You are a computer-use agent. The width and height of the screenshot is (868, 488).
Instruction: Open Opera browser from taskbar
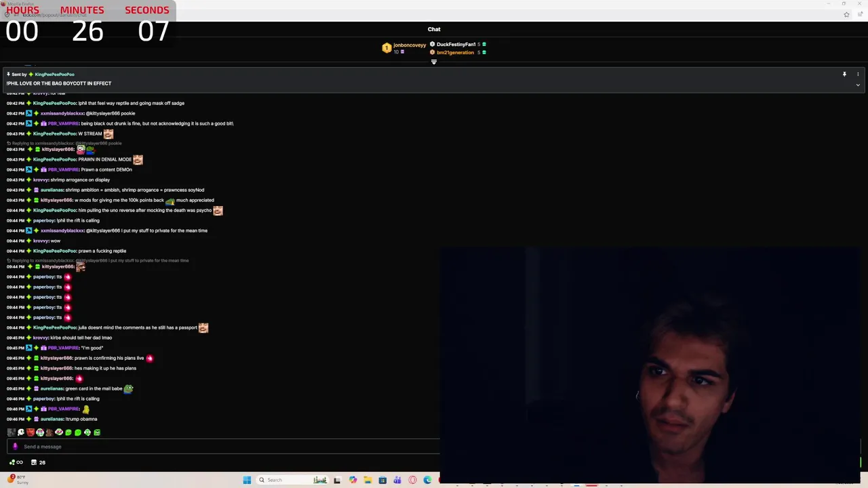pos(412,480)
